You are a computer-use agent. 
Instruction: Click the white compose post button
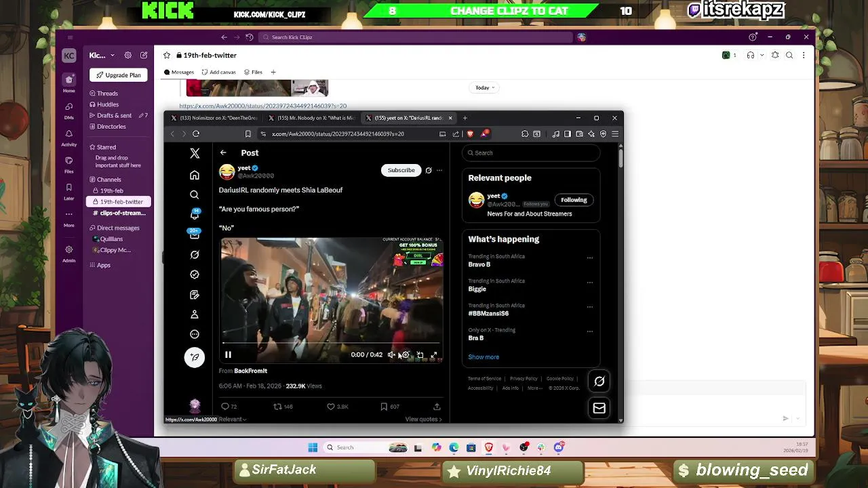click(x=195, y=357)
